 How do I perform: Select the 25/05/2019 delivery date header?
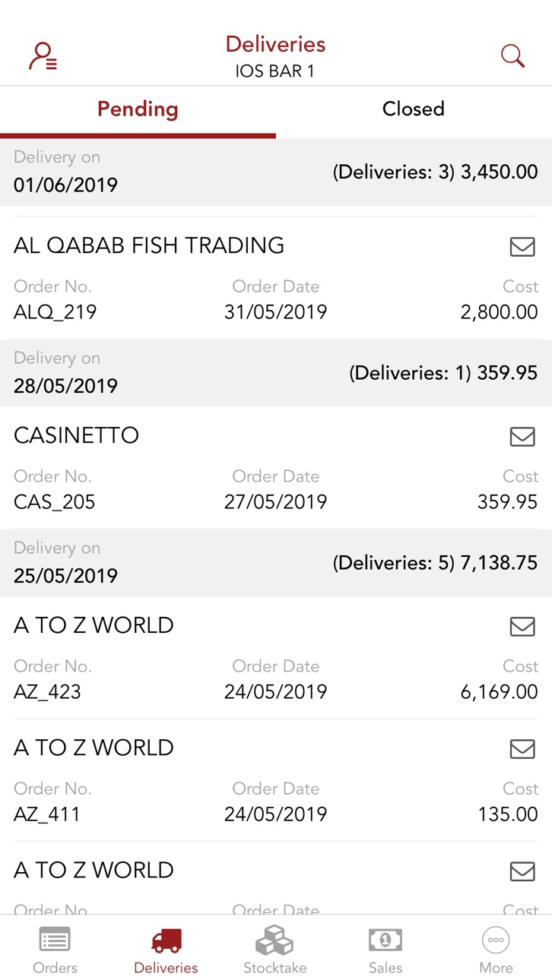point(276,563)
